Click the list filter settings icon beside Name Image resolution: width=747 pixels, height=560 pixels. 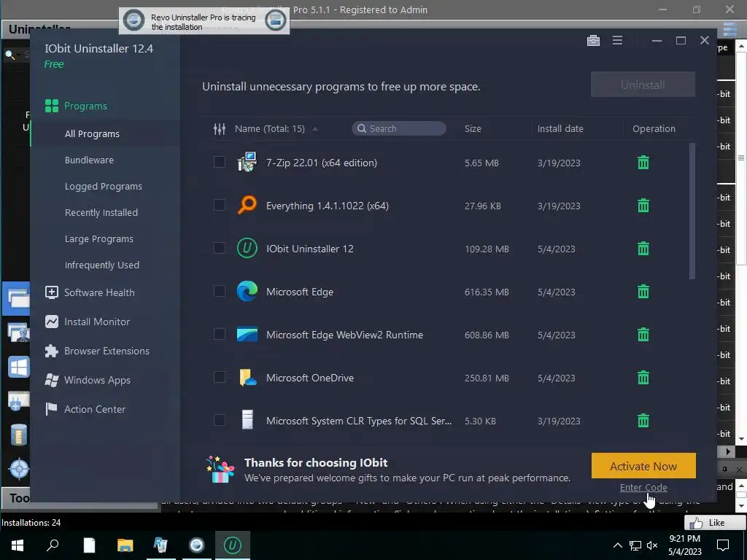click(219, 128)
